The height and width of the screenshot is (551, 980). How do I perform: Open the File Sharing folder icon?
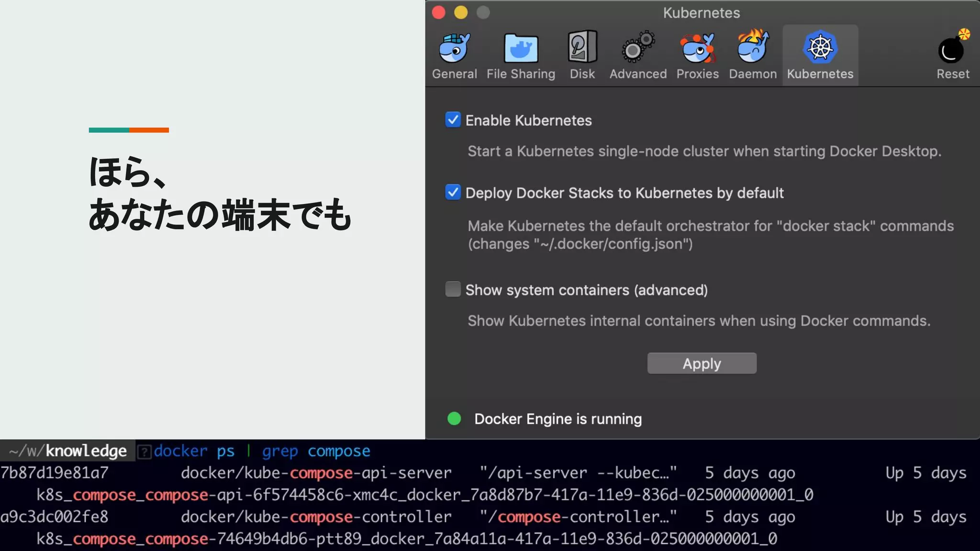(521, 48)
